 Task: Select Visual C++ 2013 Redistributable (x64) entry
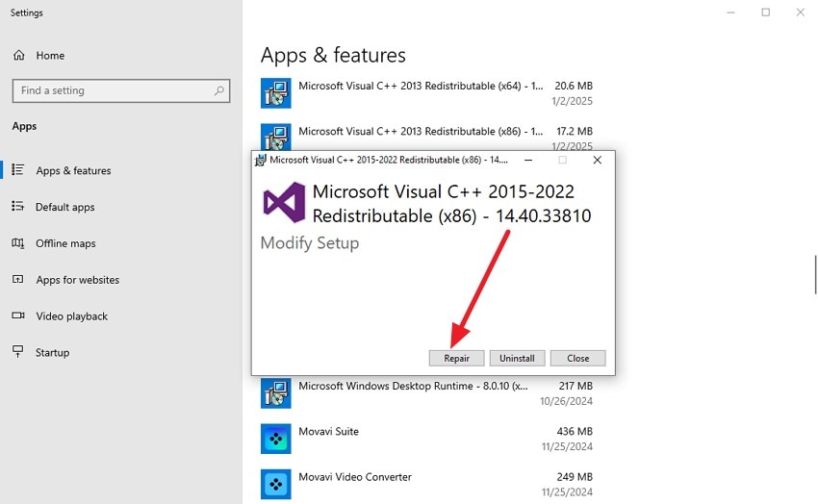423,92
